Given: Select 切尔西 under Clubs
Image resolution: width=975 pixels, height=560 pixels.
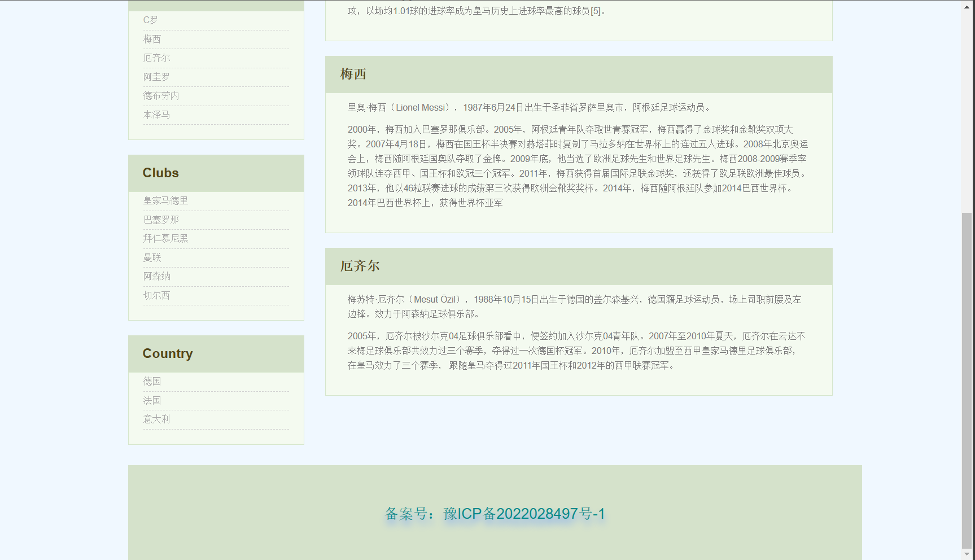Looking at the screenshot, I should coord(156,295).
